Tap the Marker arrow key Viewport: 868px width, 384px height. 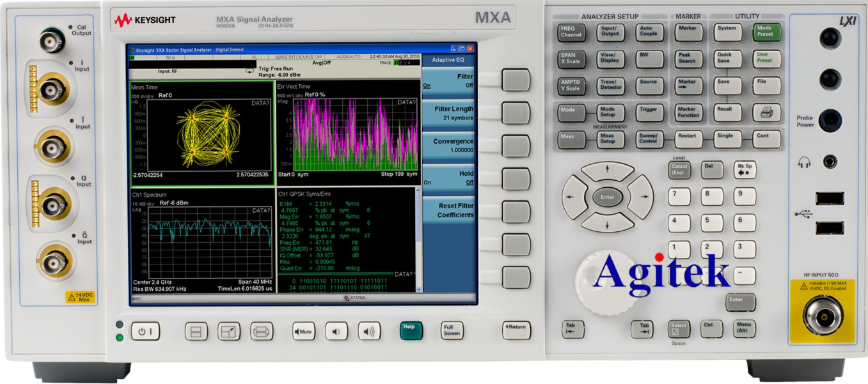point(688,85)
